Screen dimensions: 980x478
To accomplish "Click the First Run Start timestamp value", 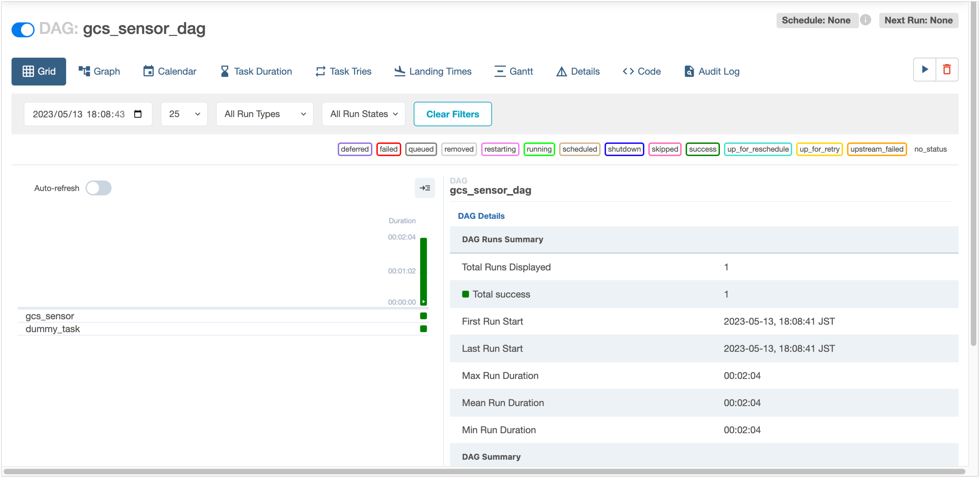I will [779, 321].
